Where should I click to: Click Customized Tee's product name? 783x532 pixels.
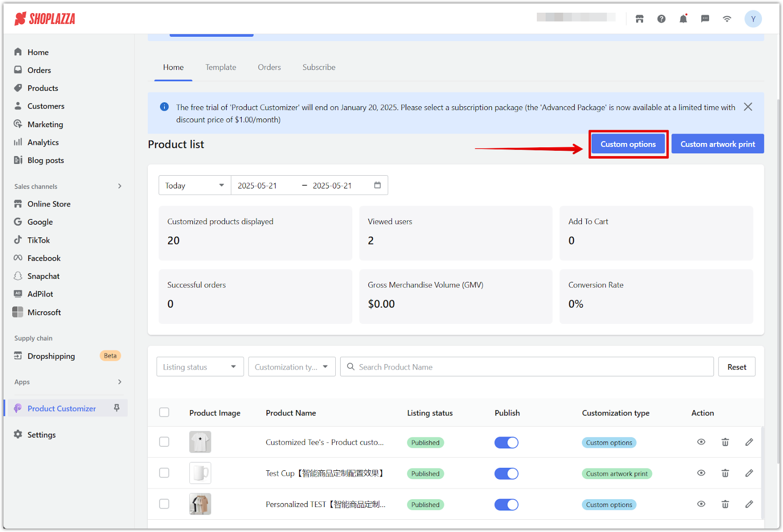click(324, 442)
